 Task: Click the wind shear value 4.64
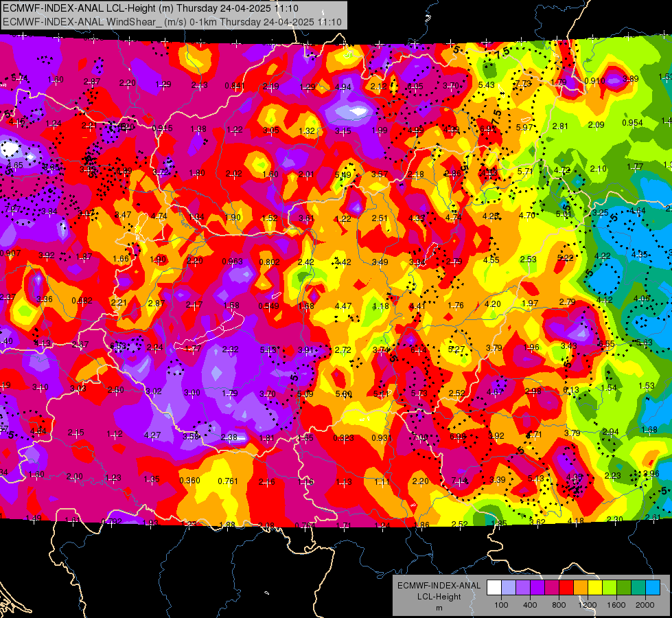pos(637,211)
